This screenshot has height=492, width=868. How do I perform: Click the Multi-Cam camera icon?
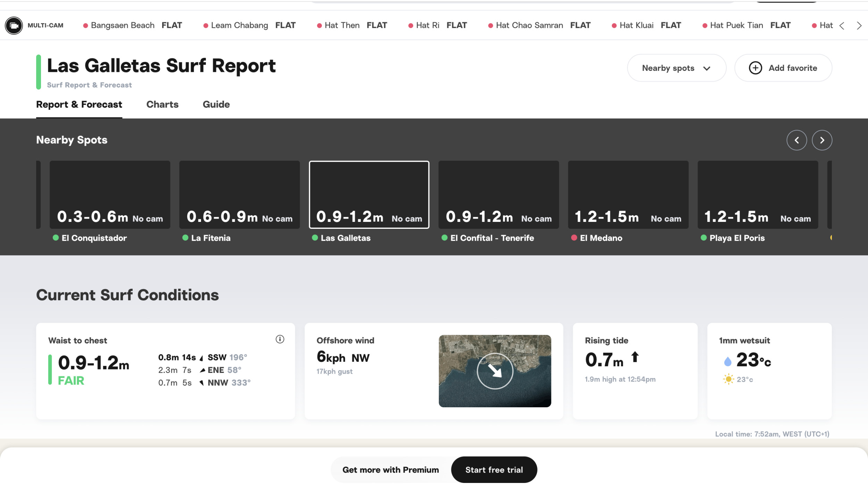[x=14, y=25]
